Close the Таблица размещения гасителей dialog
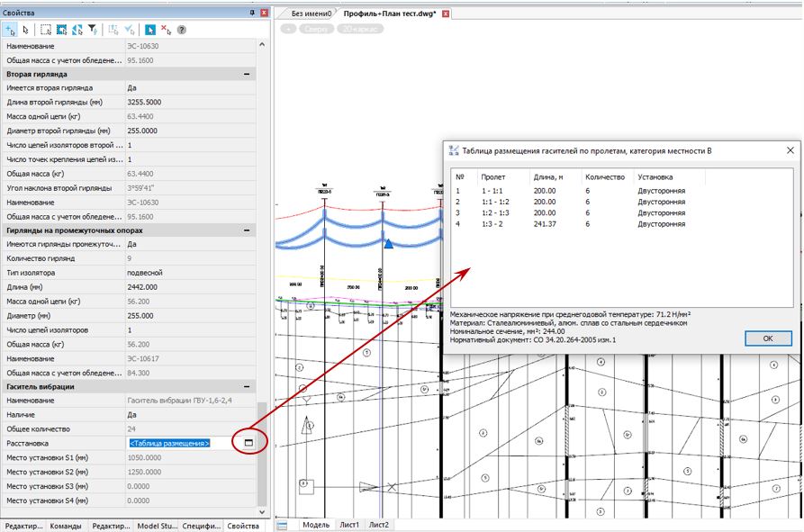Viewport: 804px width, 532px height. click(790, 150)
